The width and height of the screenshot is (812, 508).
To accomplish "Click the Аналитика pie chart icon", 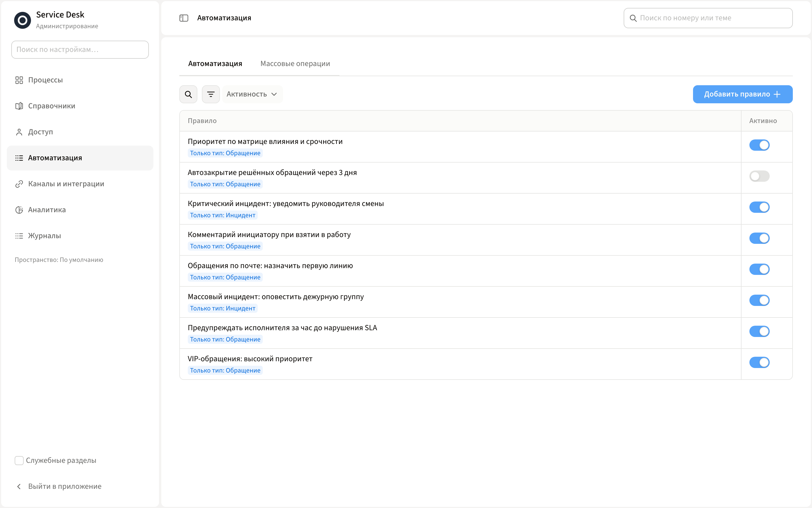I will click(19, 210).
